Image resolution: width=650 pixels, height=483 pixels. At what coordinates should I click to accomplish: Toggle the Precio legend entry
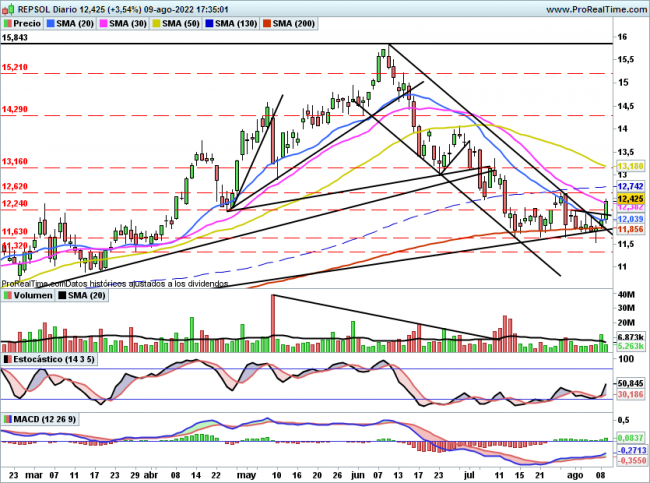pos(23,21)
